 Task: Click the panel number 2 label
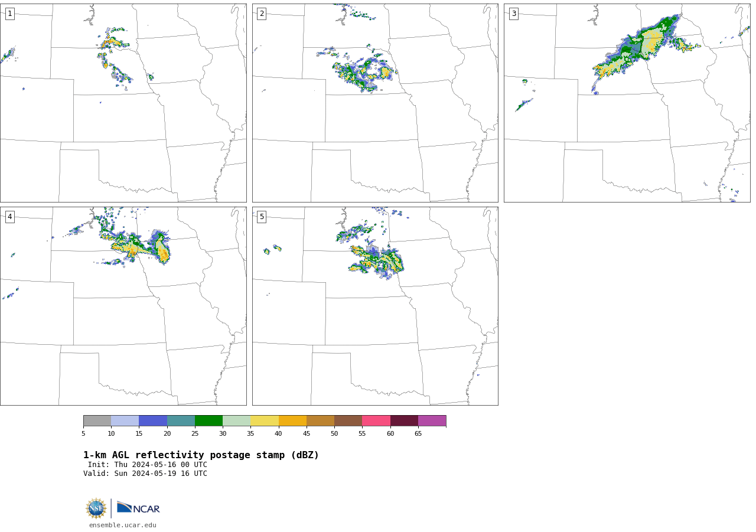262,14
